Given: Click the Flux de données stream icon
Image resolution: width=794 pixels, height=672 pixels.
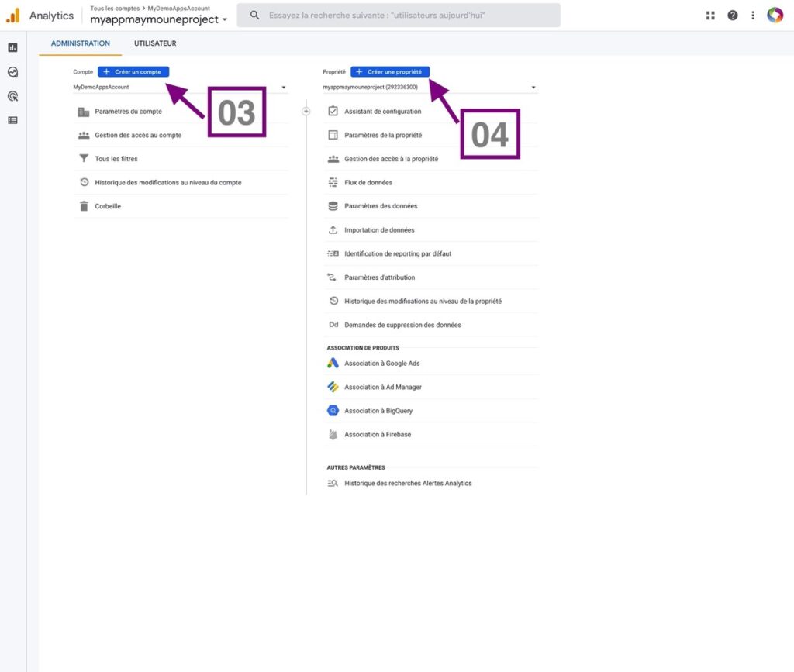Looking at the screenshot, I should pos(333,182).
